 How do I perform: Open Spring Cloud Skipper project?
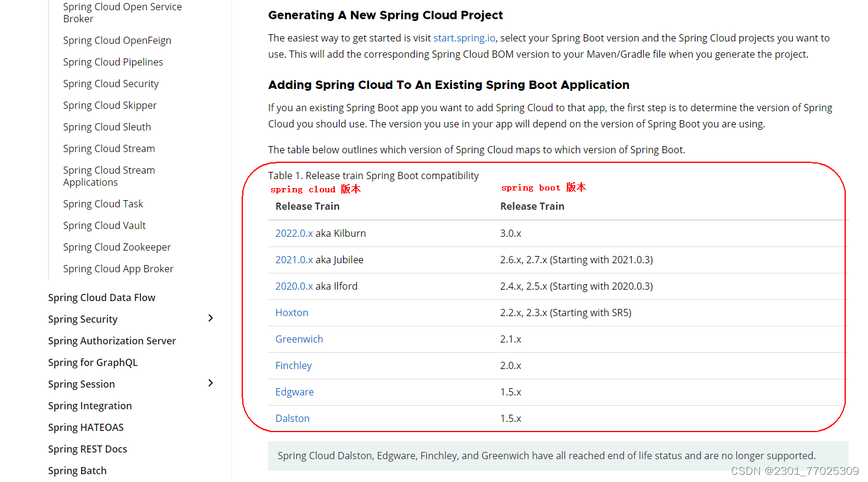tap(110, 105)
